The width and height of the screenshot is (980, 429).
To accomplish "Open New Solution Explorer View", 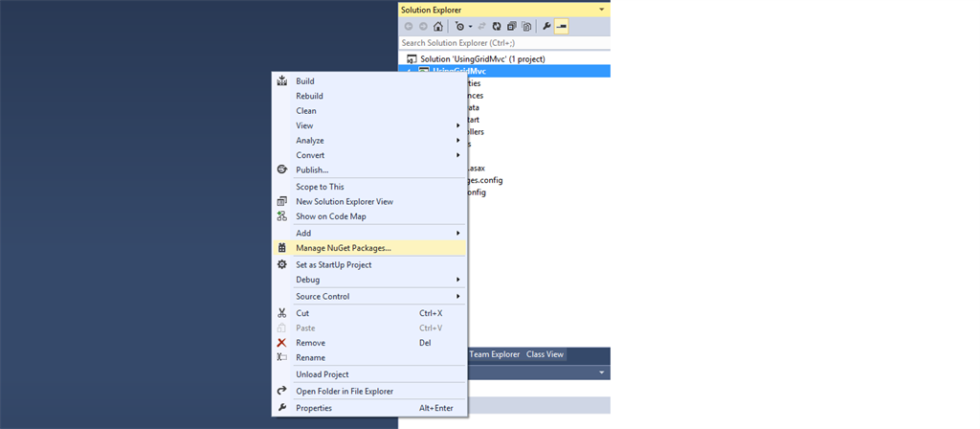I will [x=370, y=201].
